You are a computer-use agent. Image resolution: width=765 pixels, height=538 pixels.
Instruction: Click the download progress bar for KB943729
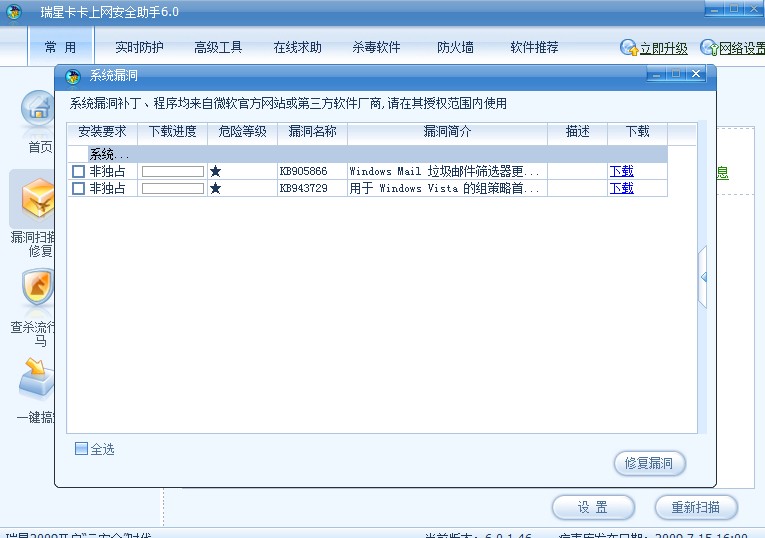coord(173,188)
